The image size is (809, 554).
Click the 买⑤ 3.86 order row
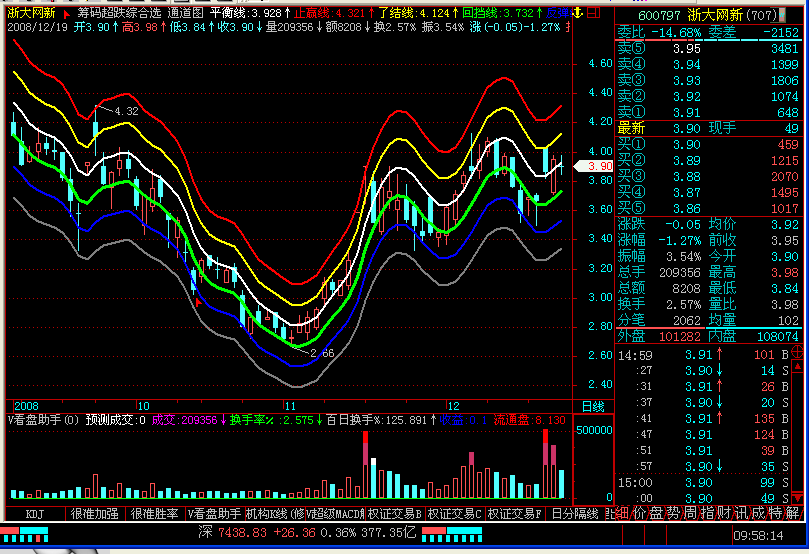coord(708,208)
